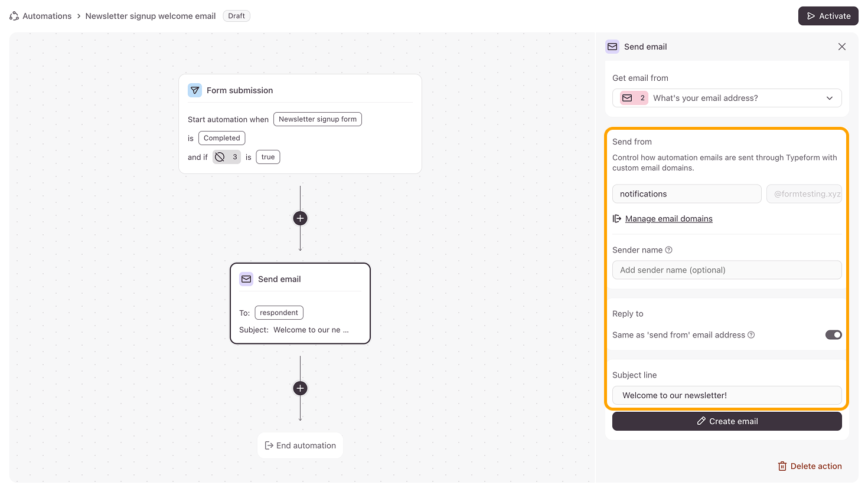
Task: Add step after Send email node
Action: pyautogui.click(x=300, y=388)
